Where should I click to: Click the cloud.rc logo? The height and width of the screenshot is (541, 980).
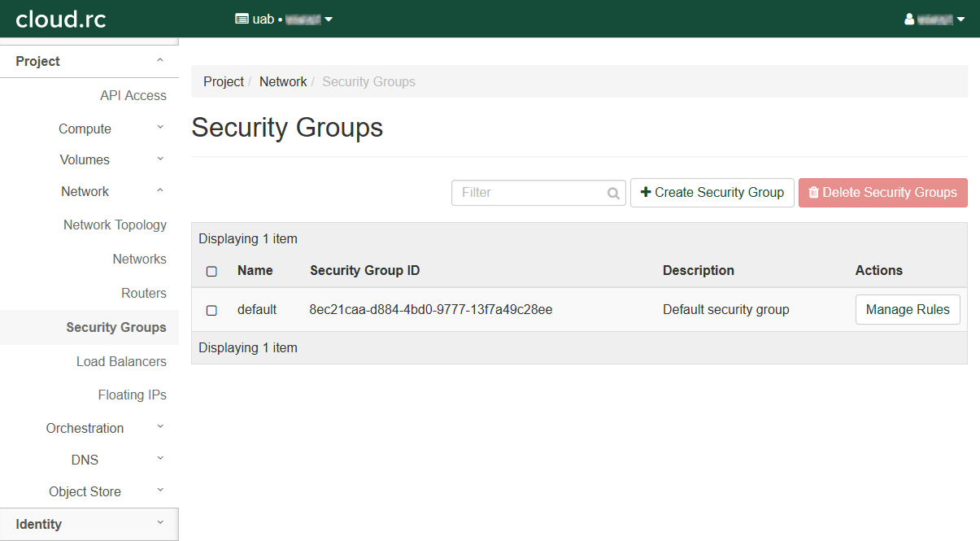61,19
